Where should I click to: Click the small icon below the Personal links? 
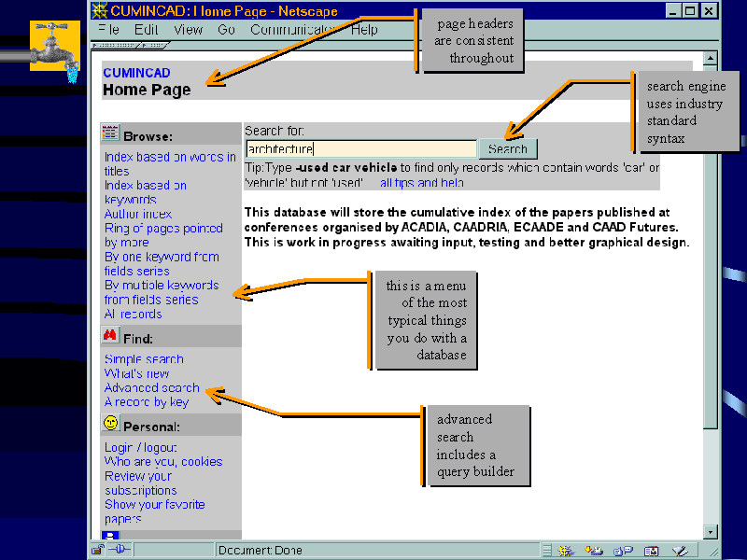click(x=110, y=533)
